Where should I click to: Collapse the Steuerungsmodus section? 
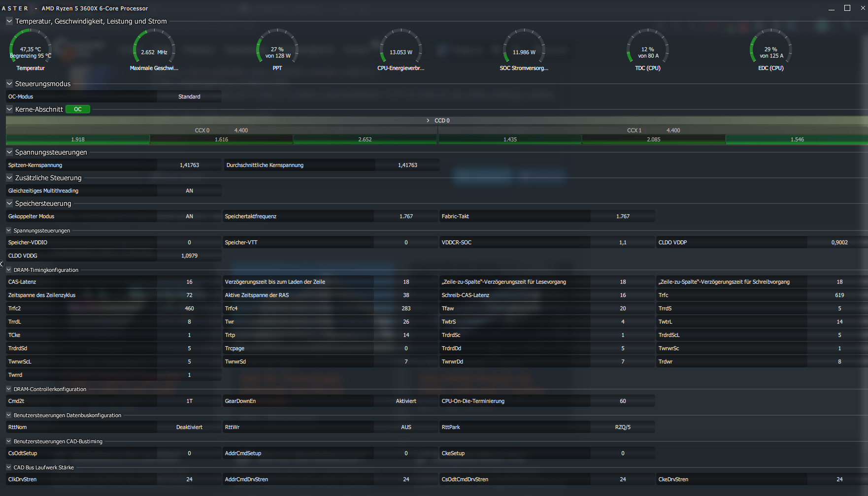pyautogui.click(x=9, y=84)
